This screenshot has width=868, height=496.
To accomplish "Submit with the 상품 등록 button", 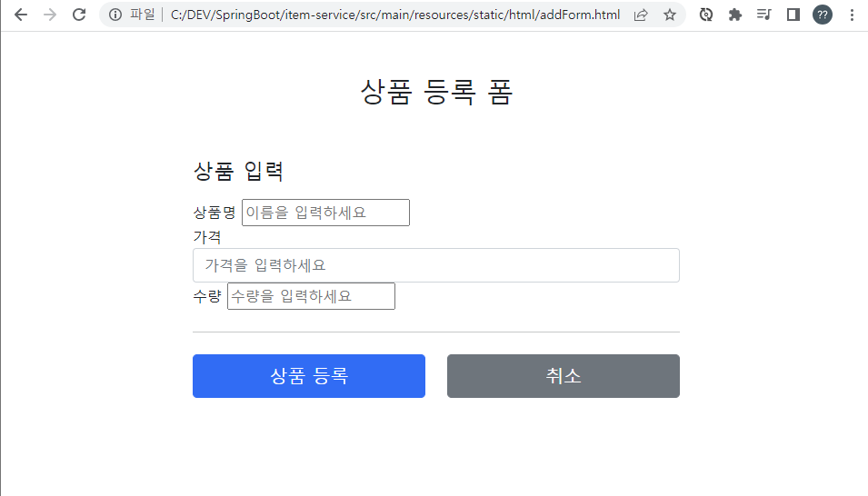I will pos(309,376).
